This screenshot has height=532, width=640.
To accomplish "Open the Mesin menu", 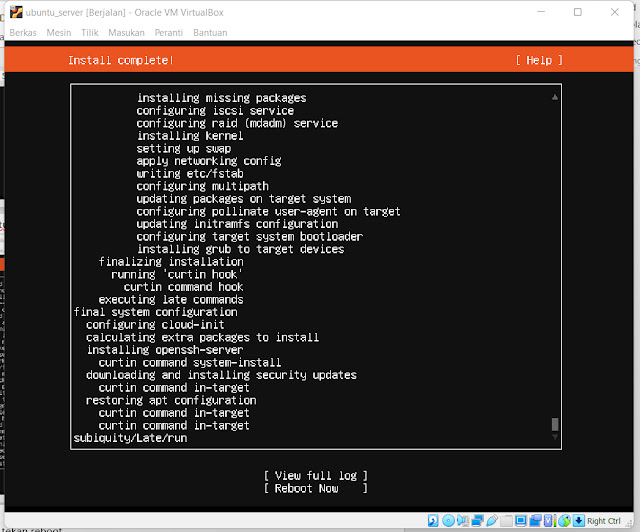I will (59, 33).
